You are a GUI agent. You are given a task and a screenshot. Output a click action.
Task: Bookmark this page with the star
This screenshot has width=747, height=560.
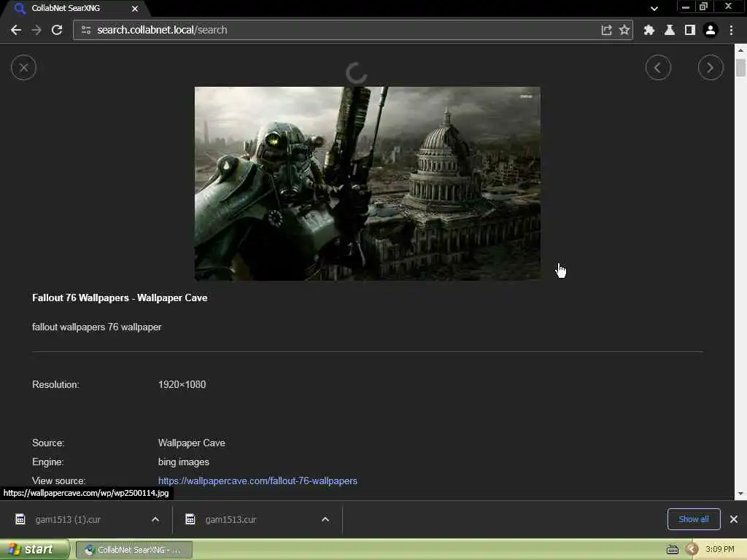click(624, 30)
